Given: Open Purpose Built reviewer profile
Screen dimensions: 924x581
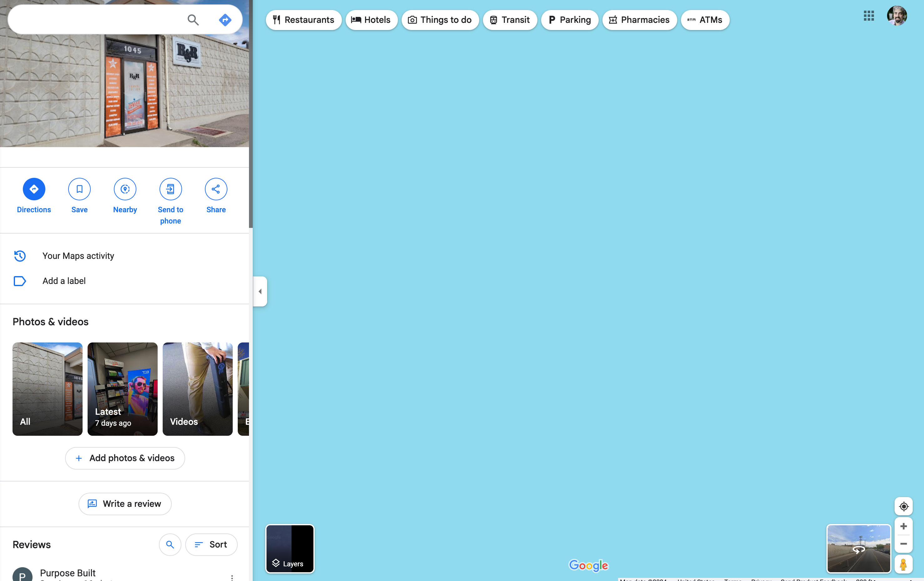Looking at the screenshot, I should point(68,573).
